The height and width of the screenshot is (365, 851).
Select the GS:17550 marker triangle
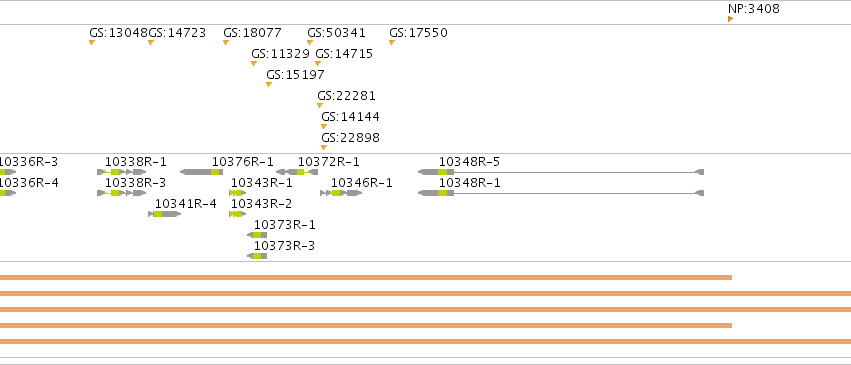[392, 42]
